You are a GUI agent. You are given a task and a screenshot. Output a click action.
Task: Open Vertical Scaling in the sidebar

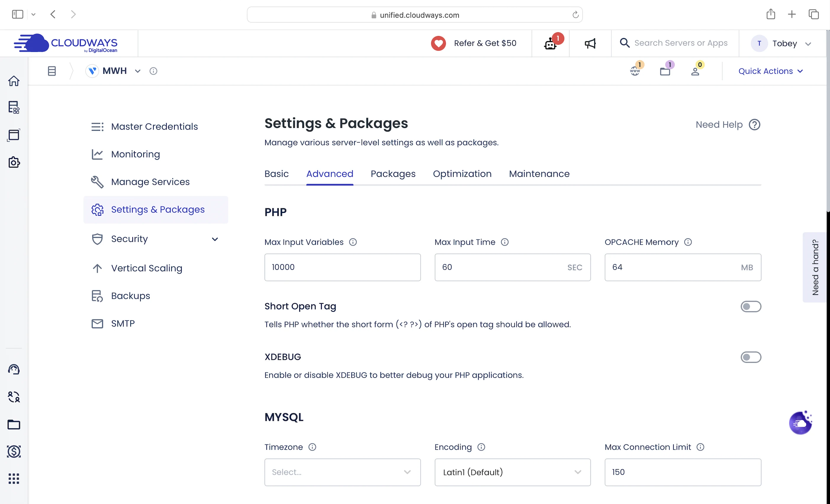click(x=147, y=268)
